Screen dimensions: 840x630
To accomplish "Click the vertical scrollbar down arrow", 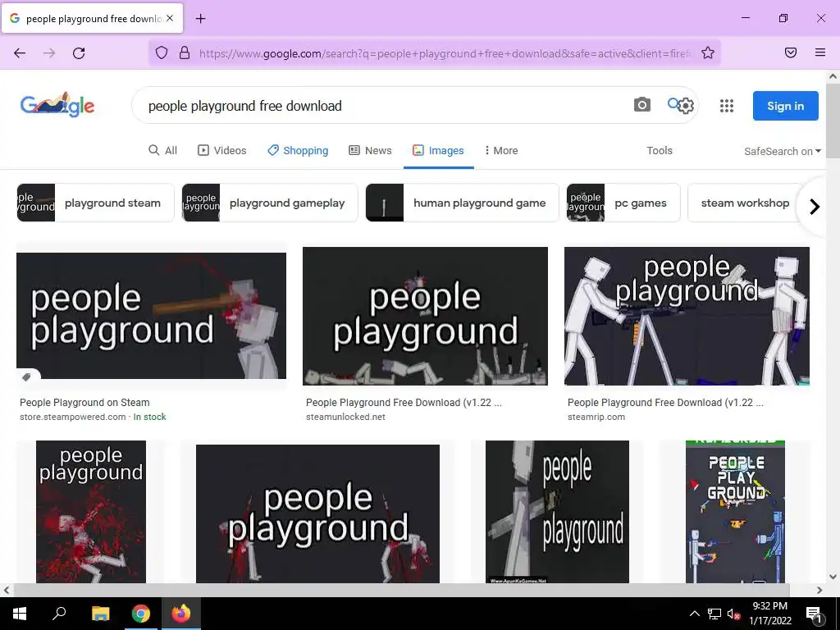I will (833, 577).
